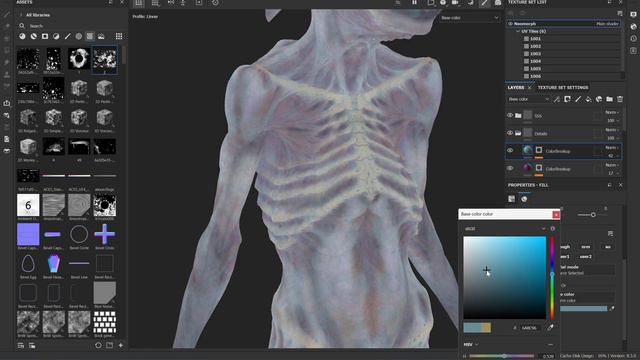Click eyedropper next to base color bar
The height and width of the screenshot is (360, 640).
pos(612,309)
